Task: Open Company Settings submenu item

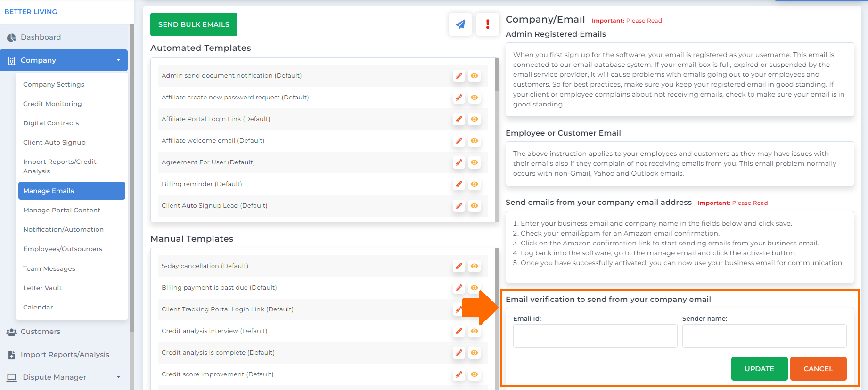Action: click(x=54, y=84)
